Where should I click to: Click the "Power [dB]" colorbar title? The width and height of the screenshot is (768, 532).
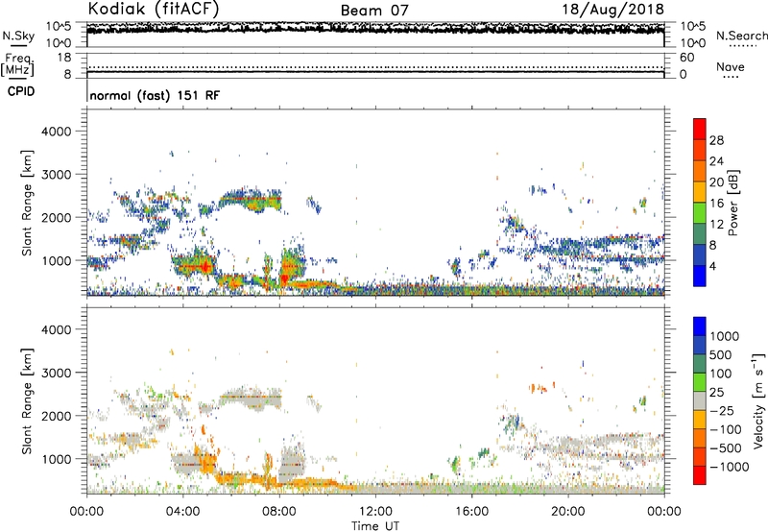pyautogui.click(x=733, y=203)
